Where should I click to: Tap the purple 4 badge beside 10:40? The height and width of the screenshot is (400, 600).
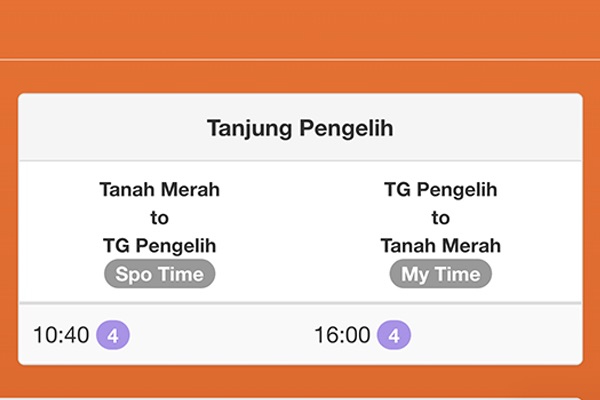[x=113, y=335]
